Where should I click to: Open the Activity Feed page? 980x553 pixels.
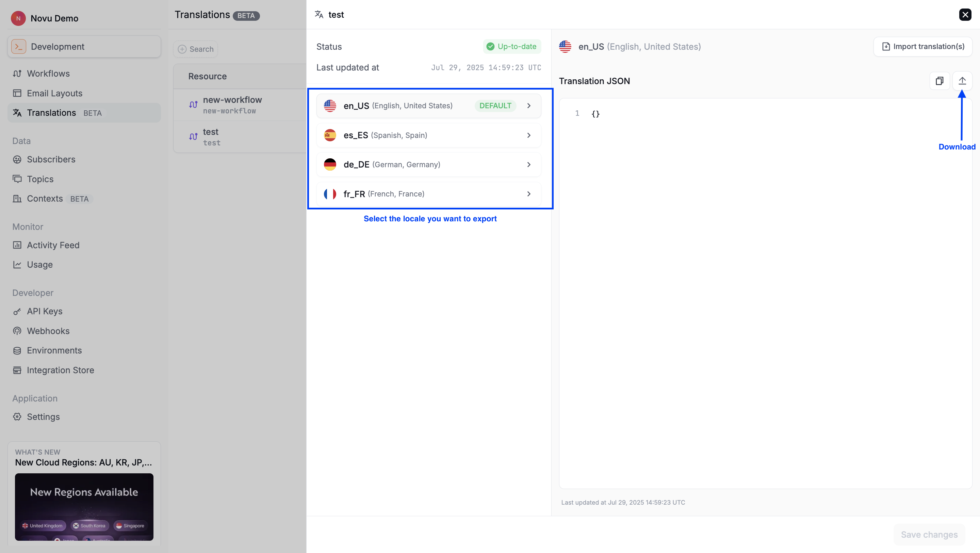(x=53, y=245)
